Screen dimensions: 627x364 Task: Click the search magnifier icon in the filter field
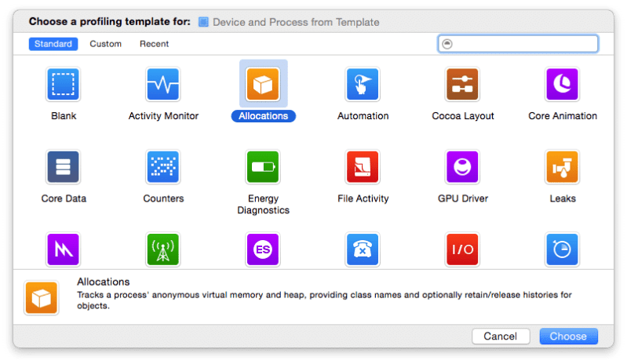point(447,44)
